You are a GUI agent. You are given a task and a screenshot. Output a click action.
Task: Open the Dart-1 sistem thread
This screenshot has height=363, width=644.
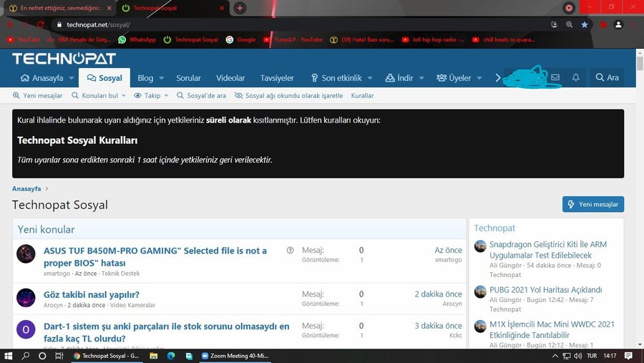[166, 332]
